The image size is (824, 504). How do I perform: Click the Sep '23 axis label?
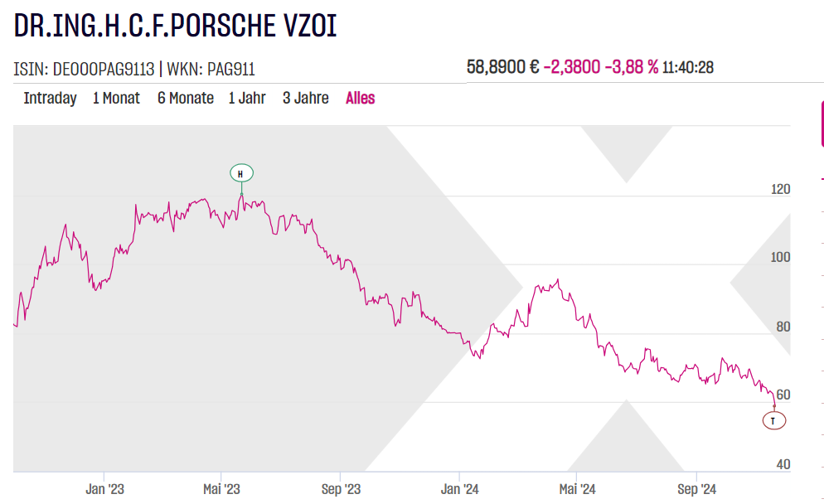click(341, 489)
